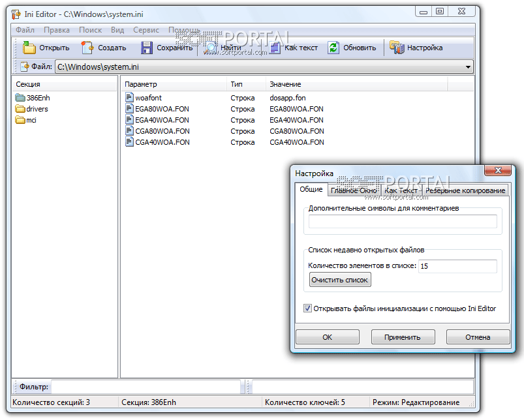Click the recent files count field showing 15
Viewport: 524px width, 420px height.
click(457, 266)
